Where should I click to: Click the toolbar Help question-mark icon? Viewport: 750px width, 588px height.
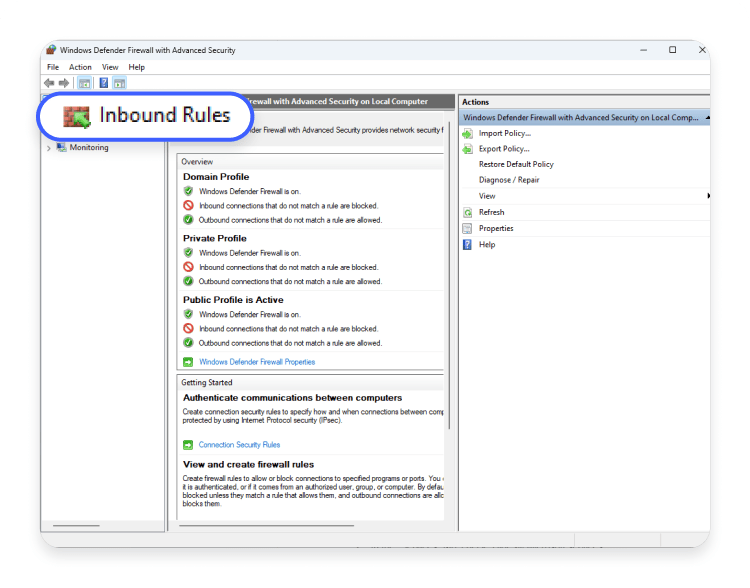pos(103,83)
